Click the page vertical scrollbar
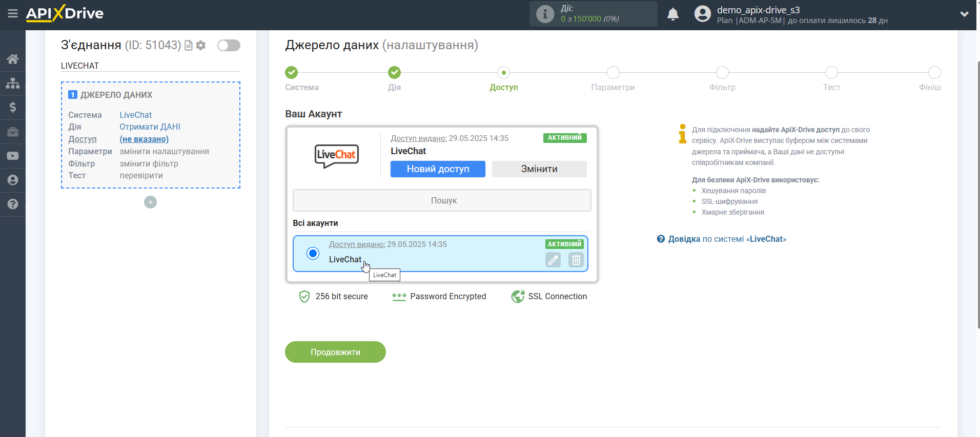The width and height of the screenshot is (980, 437). (978, 195)
